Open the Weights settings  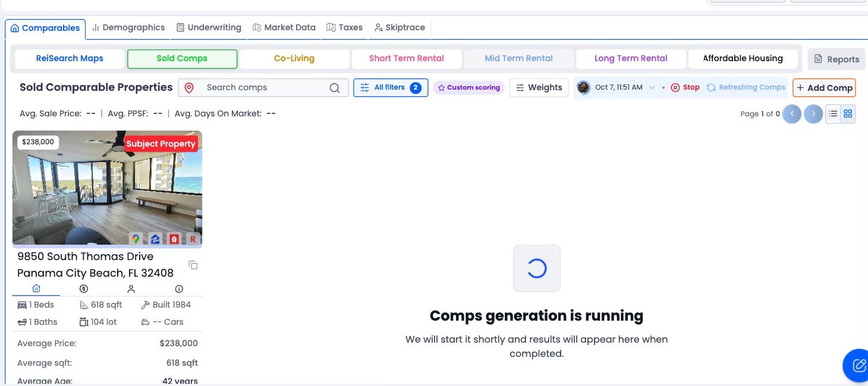pos(539,87)
